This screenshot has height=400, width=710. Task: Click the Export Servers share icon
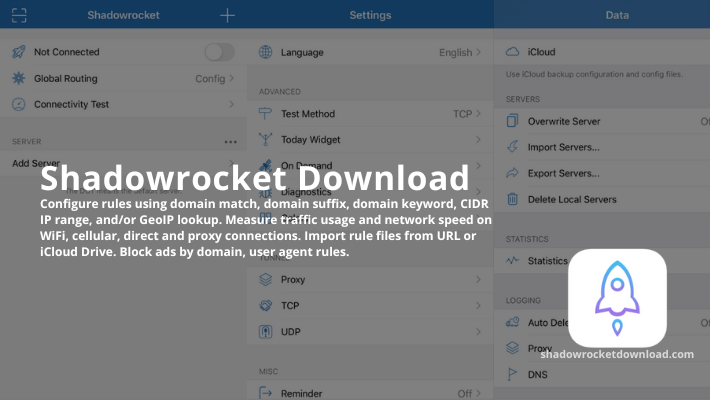[512, 173]
